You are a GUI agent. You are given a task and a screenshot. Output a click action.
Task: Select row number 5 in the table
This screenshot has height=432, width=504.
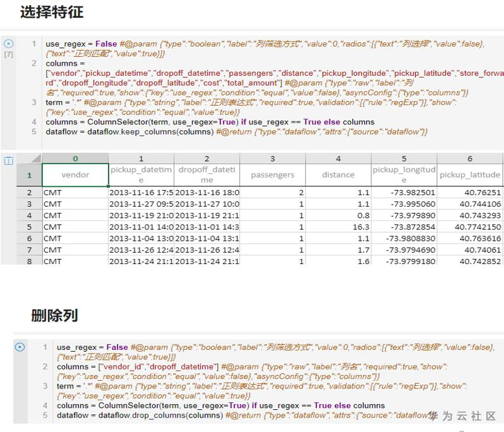(29, 227)
